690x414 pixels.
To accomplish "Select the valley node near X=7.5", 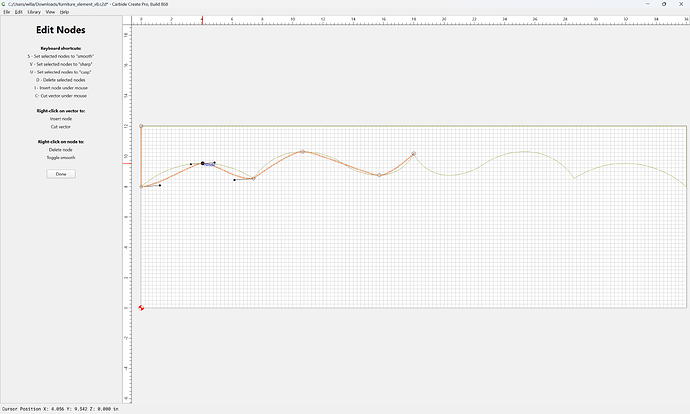I will pyautogui.click(x=253, y=178).
